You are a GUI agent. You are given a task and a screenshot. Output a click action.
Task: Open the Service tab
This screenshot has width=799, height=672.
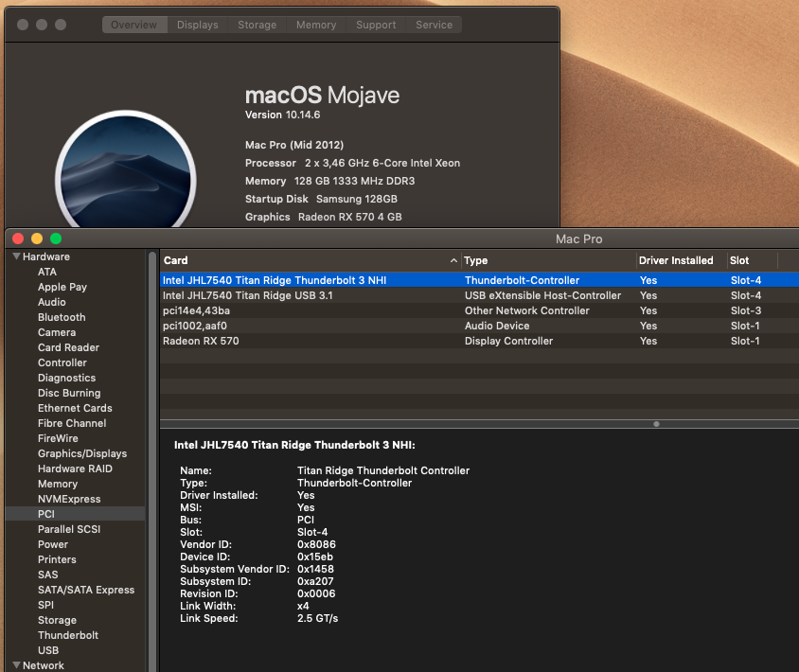click(x=435, y=25)
